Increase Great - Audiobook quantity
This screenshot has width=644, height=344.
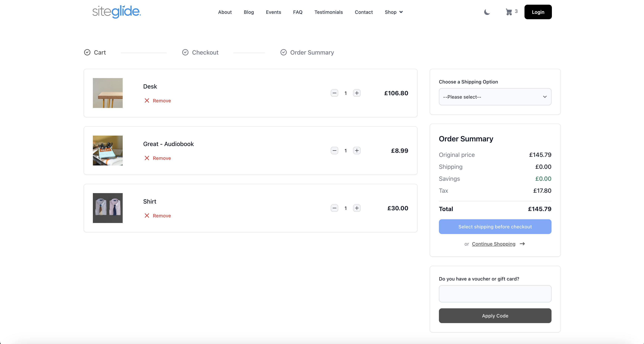[357, 151]
